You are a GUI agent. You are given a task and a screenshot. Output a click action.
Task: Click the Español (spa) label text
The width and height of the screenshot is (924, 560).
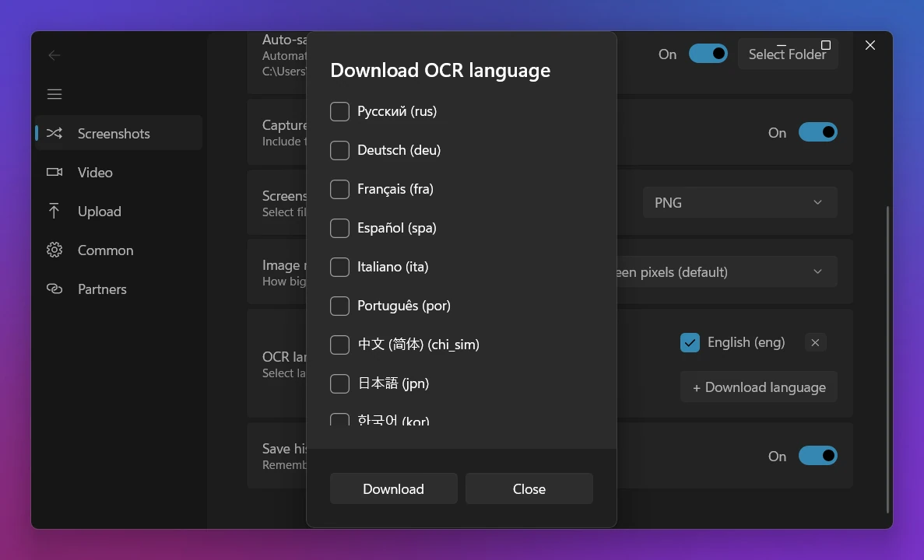[x=396, y=228]
